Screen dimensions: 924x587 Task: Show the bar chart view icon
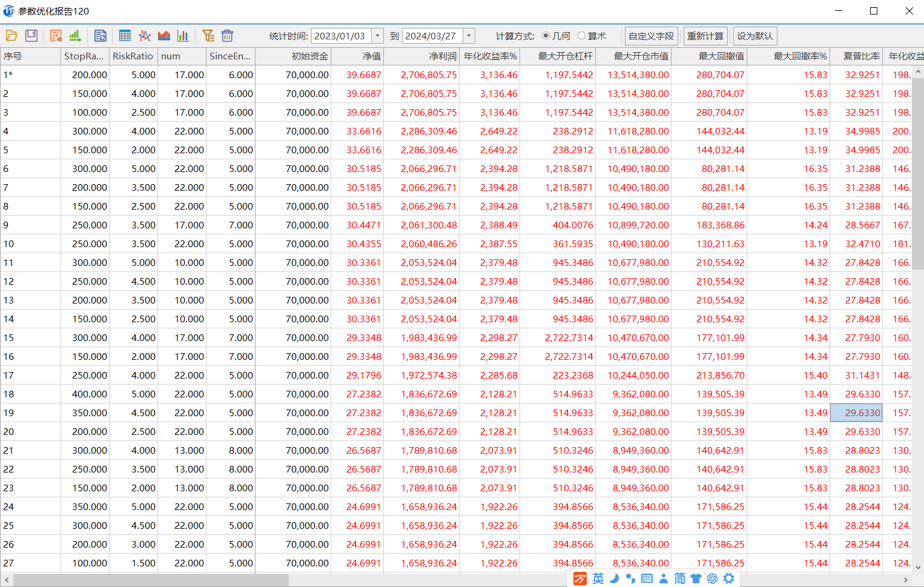183,36
